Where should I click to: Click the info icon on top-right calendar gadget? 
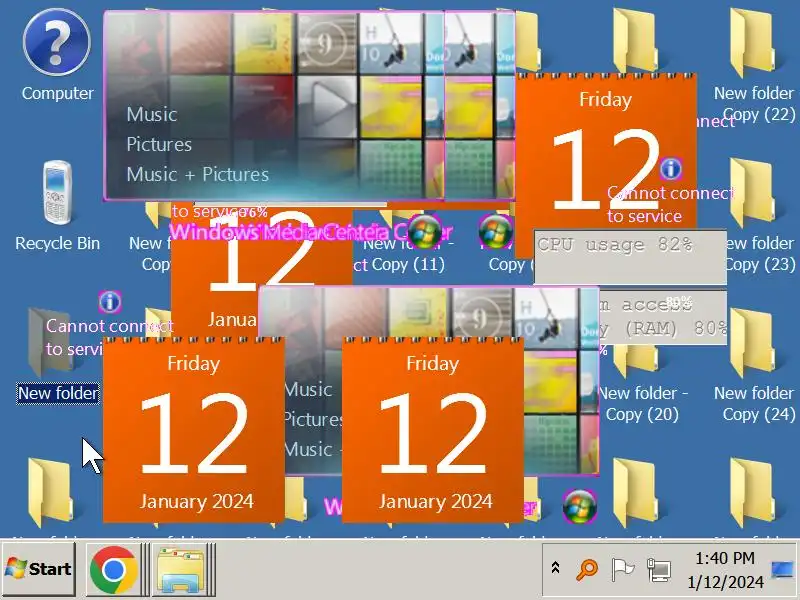671,168
